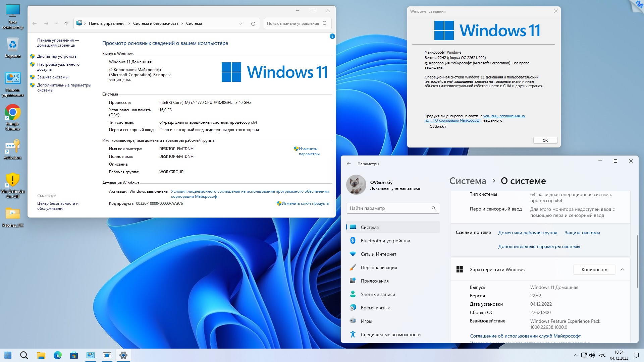Expand address bar history dropdown
Viewport: 644px width, 362px height.
(x=241, y=23)
